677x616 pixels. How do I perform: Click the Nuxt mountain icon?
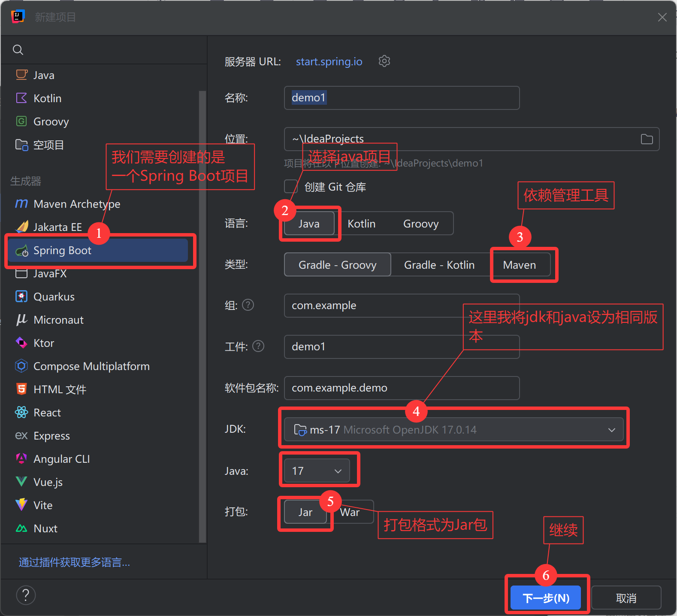coord(21,528)
